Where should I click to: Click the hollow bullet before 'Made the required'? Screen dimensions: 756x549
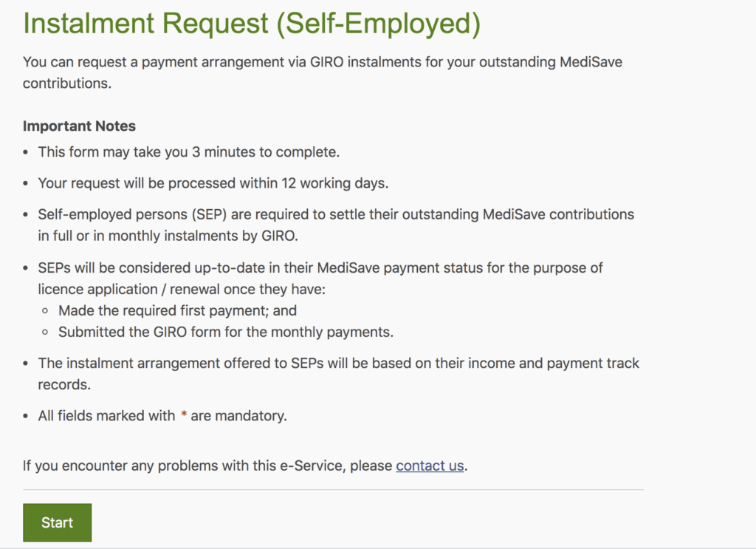pyautogui.click(x=45, y=310)
